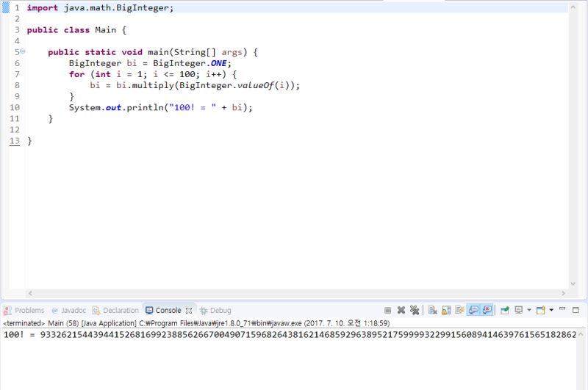Click 'valueOf' in the multiply line
The height and width of the screenshot is (390, 588).
(256, 85)
